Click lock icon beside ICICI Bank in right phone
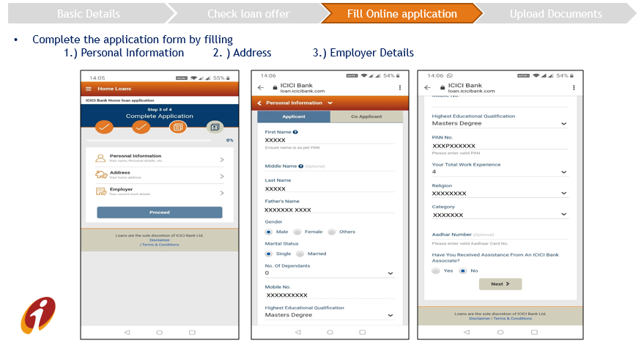Viewport: 644px width, 343px height. (x=443, y=87)
